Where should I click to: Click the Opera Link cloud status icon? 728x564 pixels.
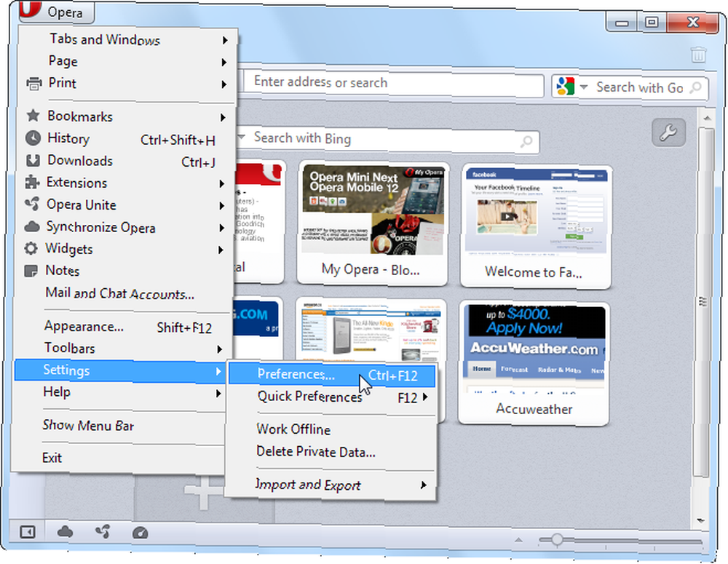click(65, 532)
